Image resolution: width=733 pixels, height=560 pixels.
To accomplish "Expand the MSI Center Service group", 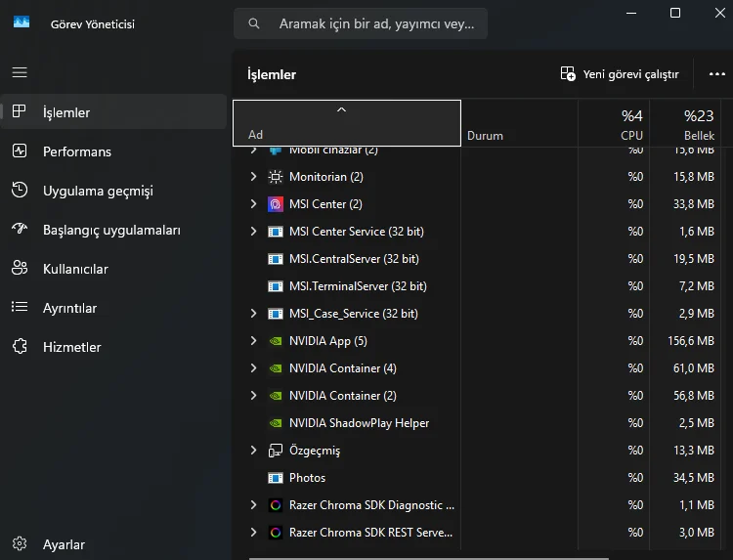I will [253, 232].
